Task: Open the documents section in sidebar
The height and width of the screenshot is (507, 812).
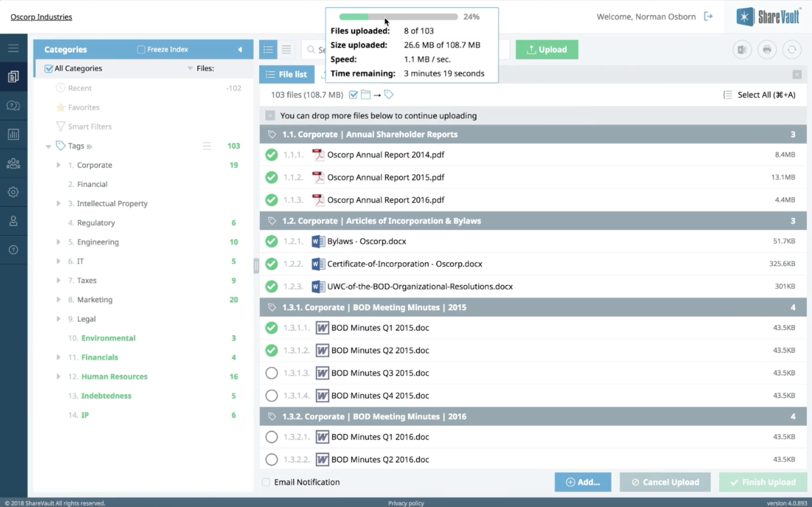Action: [x=13, y=77]
